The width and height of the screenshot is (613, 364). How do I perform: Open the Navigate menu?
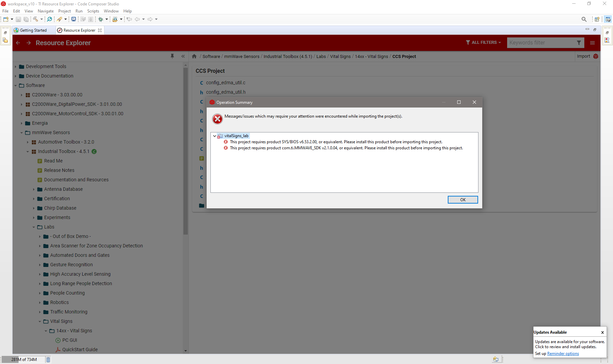pos(46,11)
